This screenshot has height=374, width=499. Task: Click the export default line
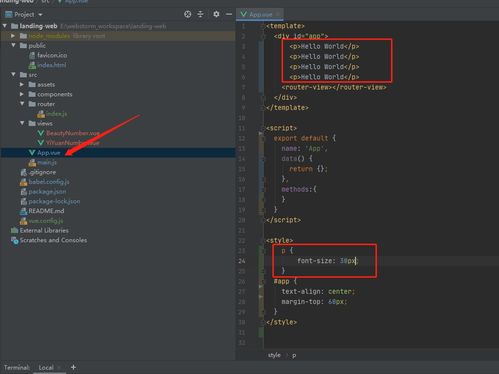[305, 138]
